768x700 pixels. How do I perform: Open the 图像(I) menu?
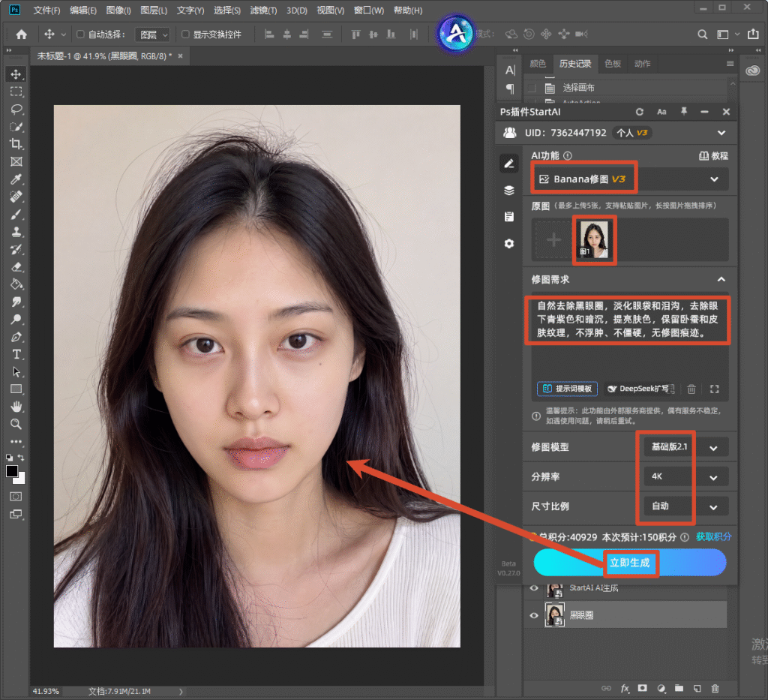[x=118, y=11]
